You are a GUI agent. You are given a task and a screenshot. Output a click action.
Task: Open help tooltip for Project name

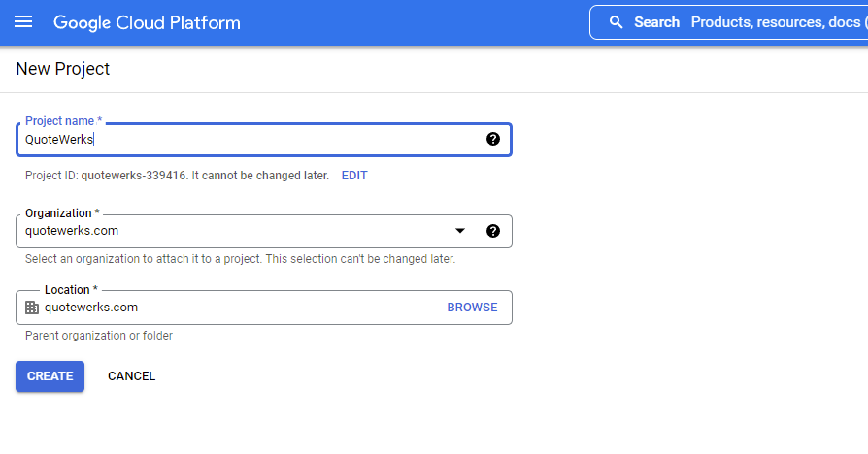[x=493, y=139]
